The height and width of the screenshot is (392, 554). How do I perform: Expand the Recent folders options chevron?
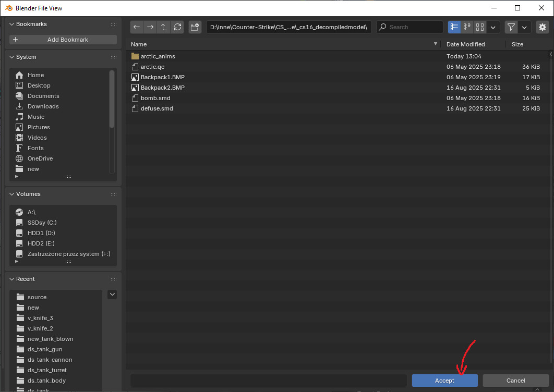pyautogui.click(x=112, y=295)
